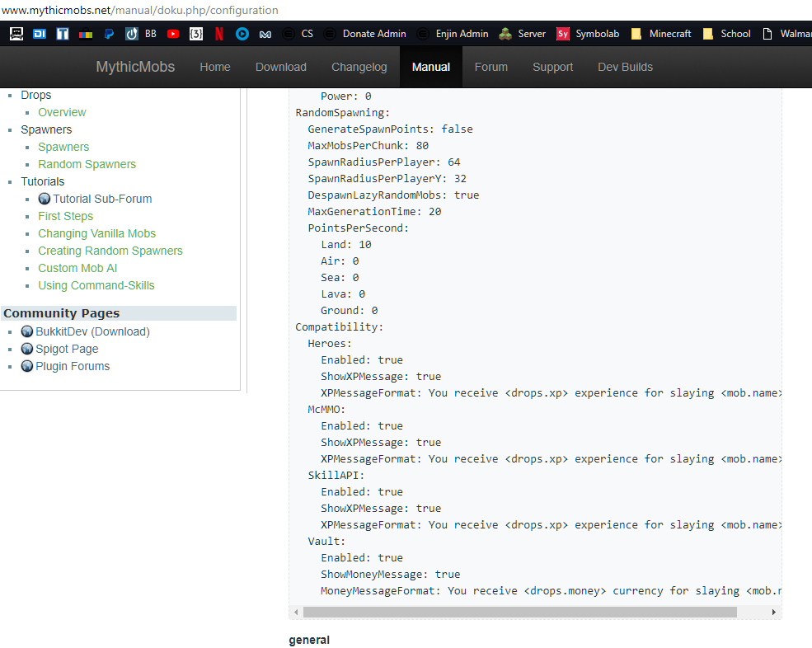Open the pirate skull bookmark icon
812x648 pixels.
[x=16, y=34]
